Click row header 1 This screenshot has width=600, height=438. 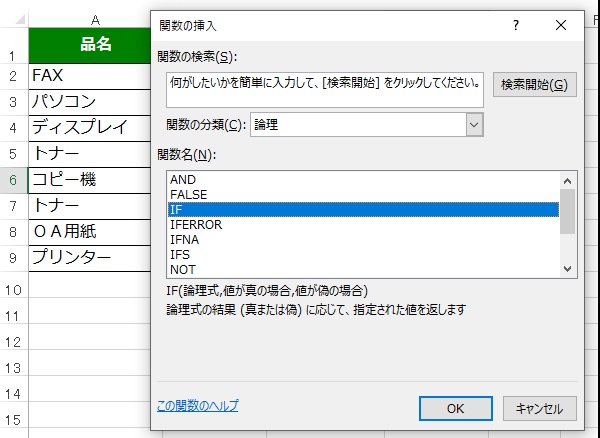pos(14,46)
